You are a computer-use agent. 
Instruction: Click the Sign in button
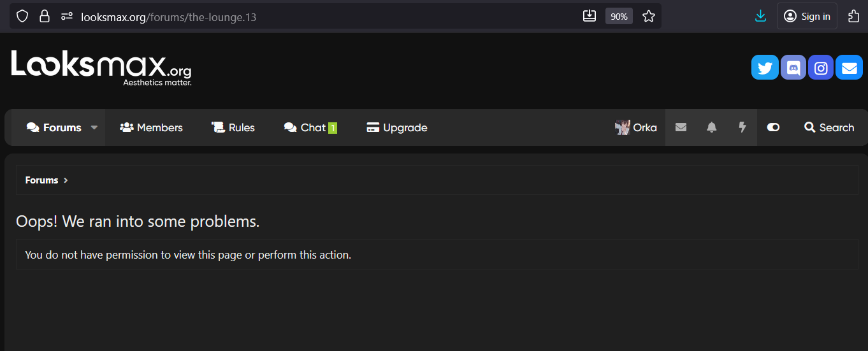point(807,17)
